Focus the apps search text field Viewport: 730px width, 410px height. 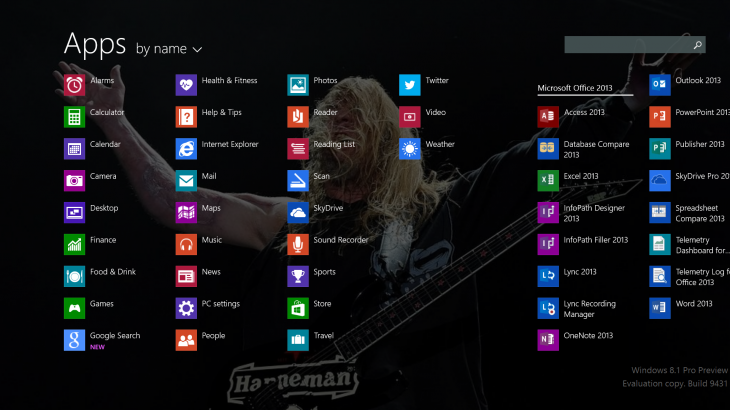click(x=625, y=45)
